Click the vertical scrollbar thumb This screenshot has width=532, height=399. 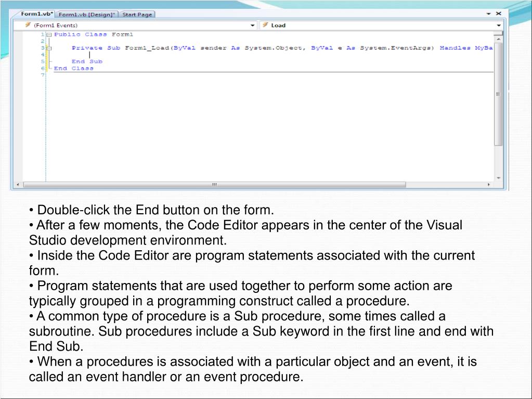[x=498, y=94]
